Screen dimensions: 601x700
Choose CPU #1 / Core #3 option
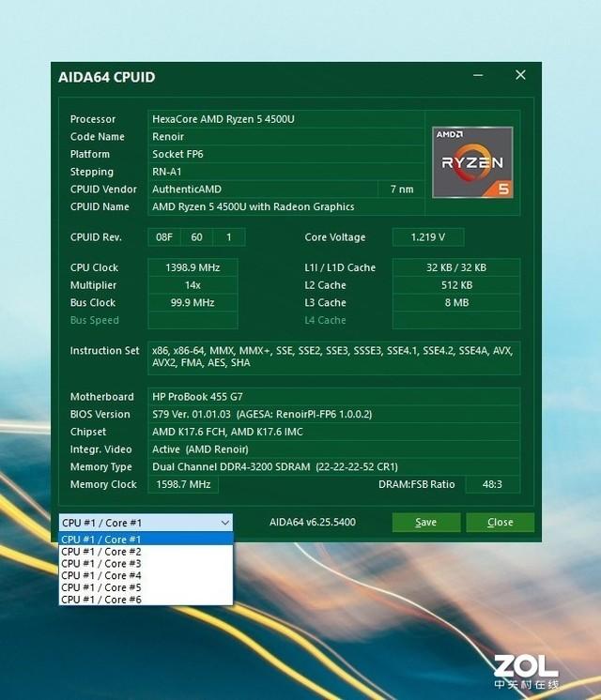click(x=146, y=563)
